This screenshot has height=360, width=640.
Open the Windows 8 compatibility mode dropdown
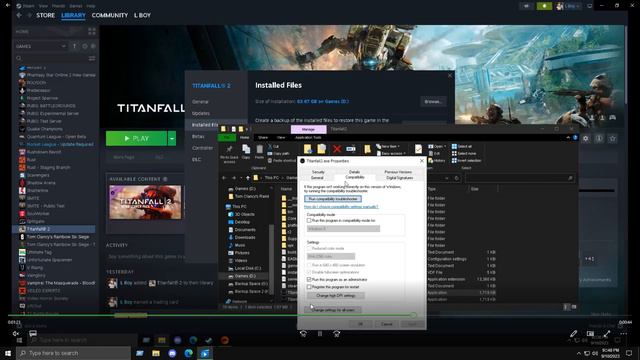343,229
